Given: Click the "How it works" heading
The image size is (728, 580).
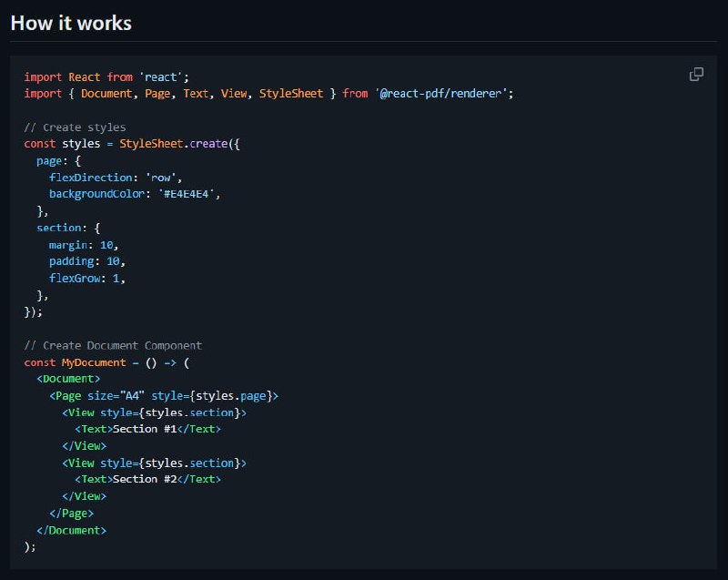Looking at the screenshot, I should pyautogui.click(x=71, y=24).
